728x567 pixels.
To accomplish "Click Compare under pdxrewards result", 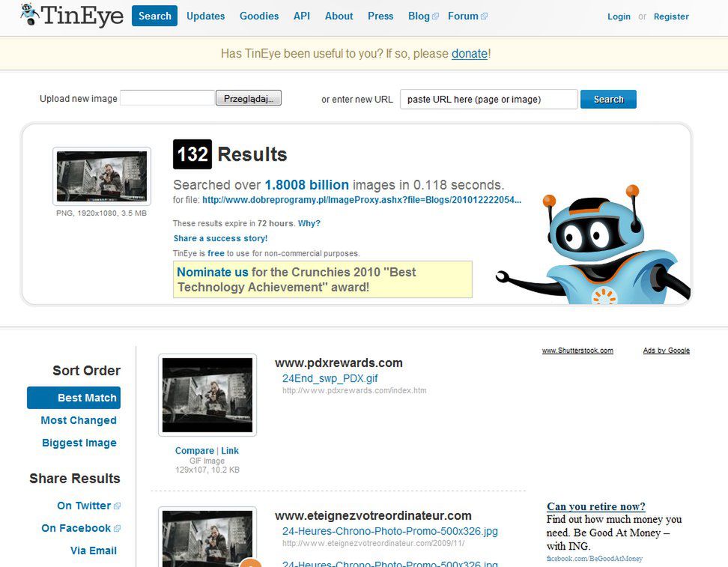I will tap(195, 451).
